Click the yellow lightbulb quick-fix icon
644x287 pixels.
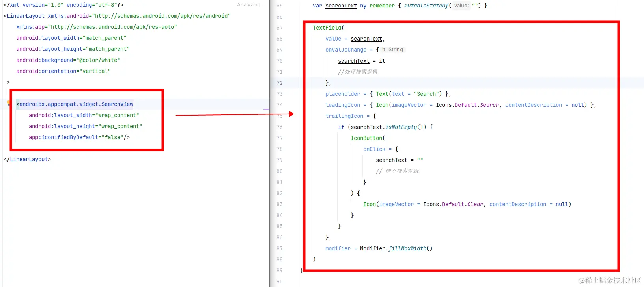(9, 103)
